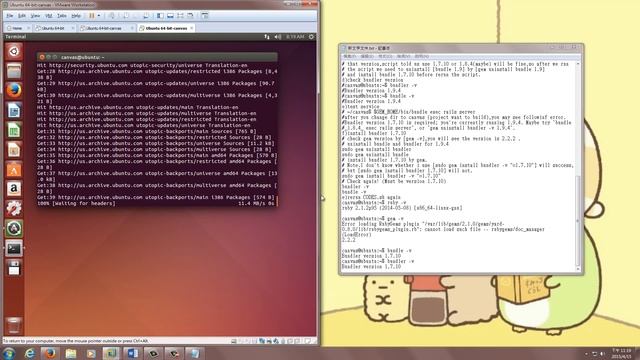Click the 'ruby 2.1.2p95' line in Notepad
Screen dimensions: 640x360
pyautogui.click(x=402, y=208)
